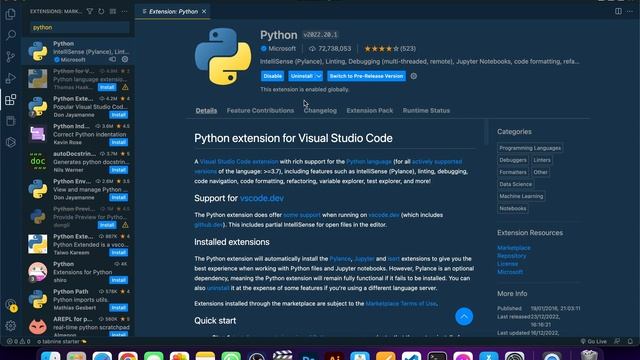Click the star rating (523) reviews
This screenshot has width=640, height=360.
390,49
